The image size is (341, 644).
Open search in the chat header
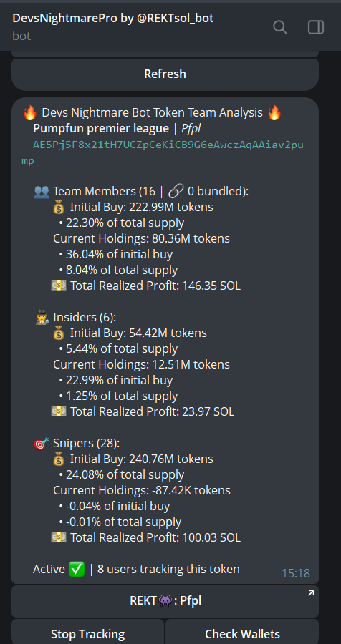click(280, 27)
